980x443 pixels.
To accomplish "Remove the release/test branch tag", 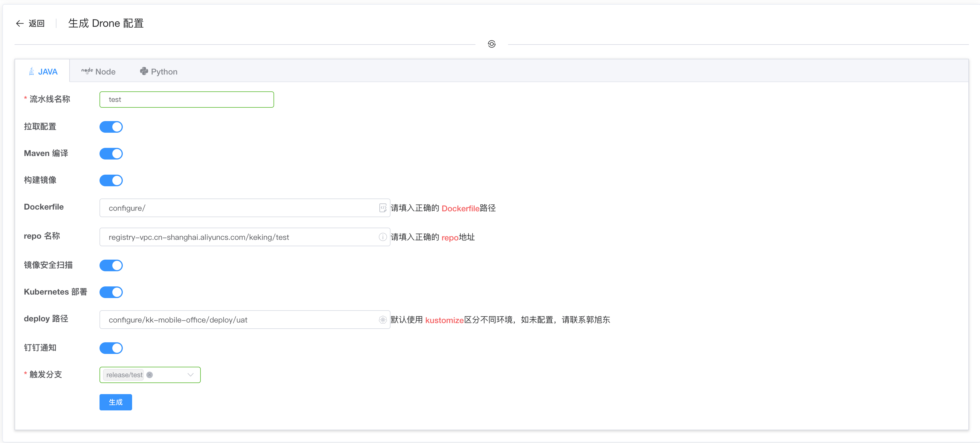I will [x=150, y=375].
